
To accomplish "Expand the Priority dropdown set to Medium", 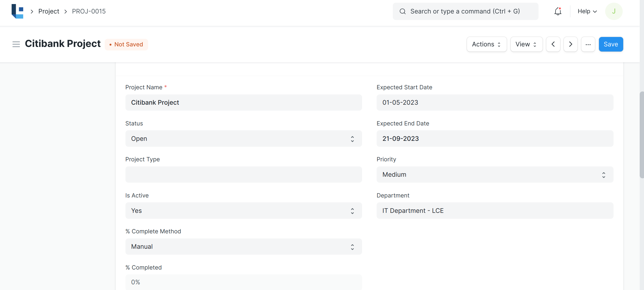I will click(495, 175).
